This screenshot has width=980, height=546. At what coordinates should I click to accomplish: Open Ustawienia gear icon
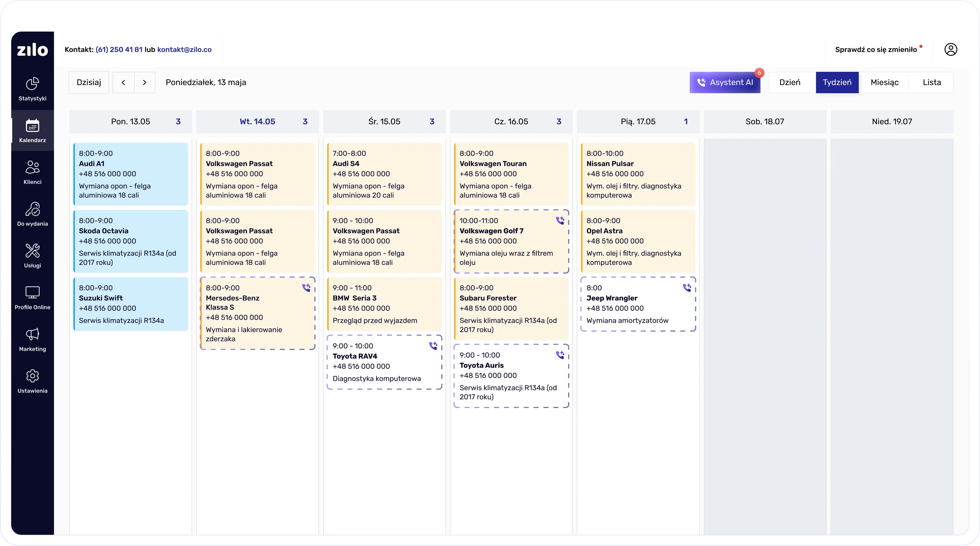[x=32, y=376]
